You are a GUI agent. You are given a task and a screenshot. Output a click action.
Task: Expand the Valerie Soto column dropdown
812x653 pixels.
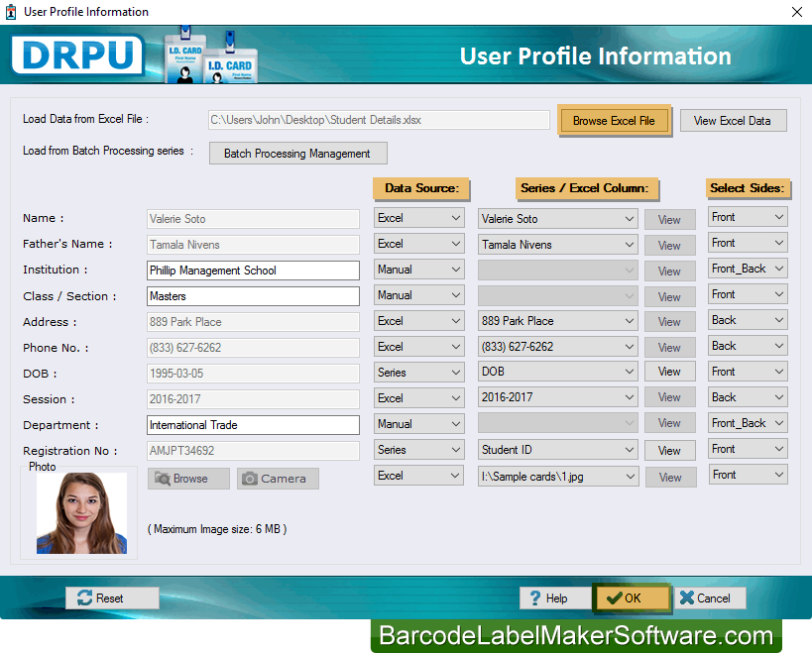click(x=558, y=219)
